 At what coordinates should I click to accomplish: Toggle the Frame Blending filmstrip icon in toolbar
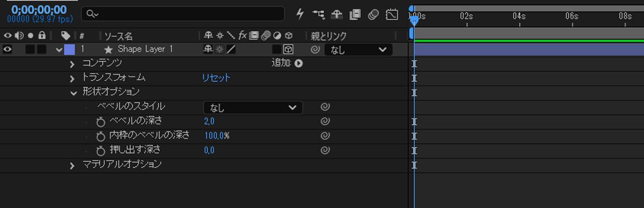[x=355, y=14]
